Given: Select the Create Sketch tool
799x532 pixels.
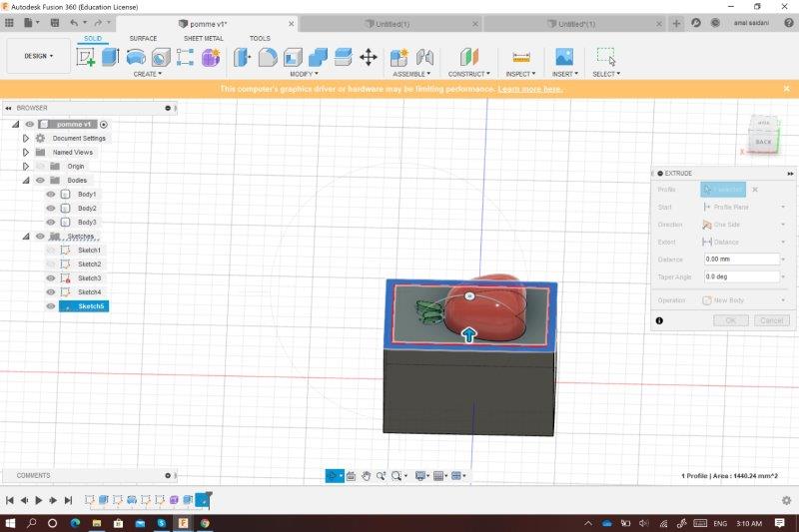Looking at the screenshot, I should pyautogui.click(x=86, y=57).
